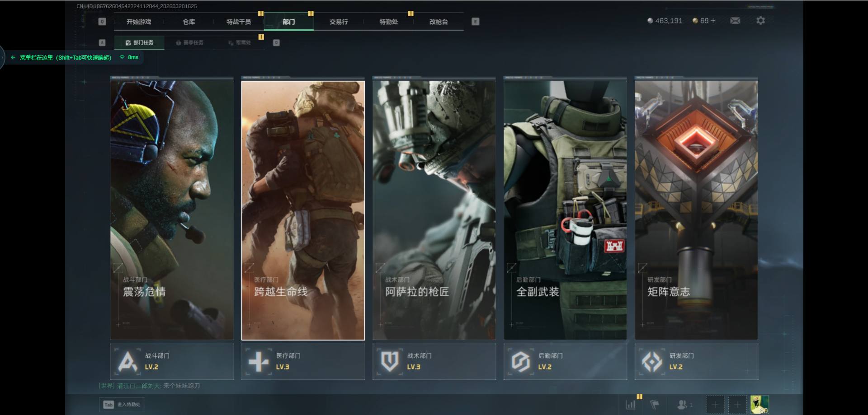Click the 医疗部门 cross emblem icon
The height and width of the screenshot is (415, 868).
click(x=259, y=362)
